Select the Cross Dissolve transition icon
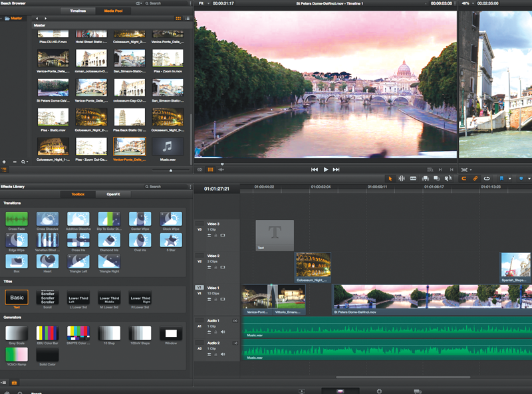Screen dimensions: 532x394 (x=47, y=219)
